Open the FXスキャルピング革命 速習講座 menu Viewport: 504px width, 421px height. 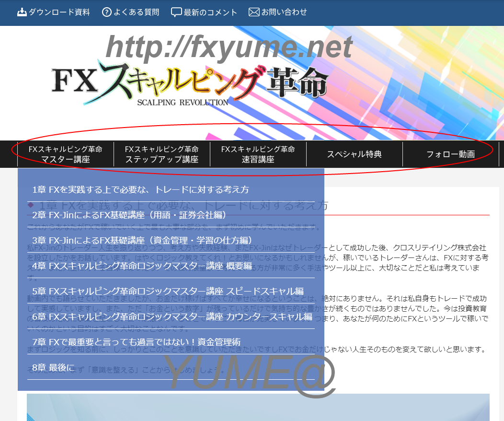pyautogui.click(x=258, y=154)
